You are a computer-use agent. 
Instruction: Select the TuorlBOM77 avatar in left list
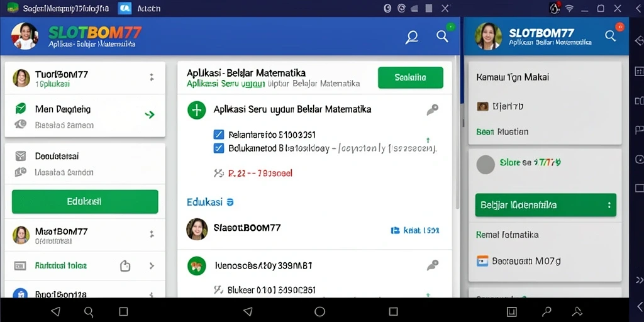click(x=21, y=78)
